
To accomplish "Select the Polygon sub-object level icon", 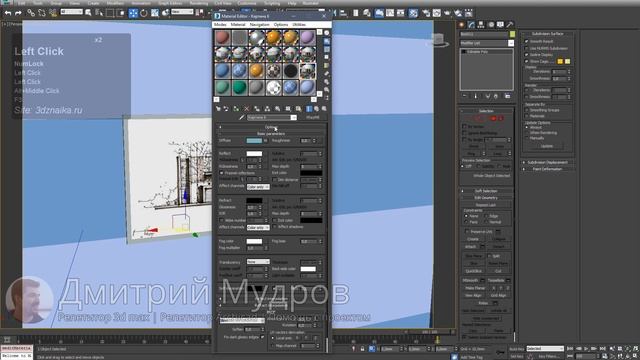I will click(x=493, y=118).
